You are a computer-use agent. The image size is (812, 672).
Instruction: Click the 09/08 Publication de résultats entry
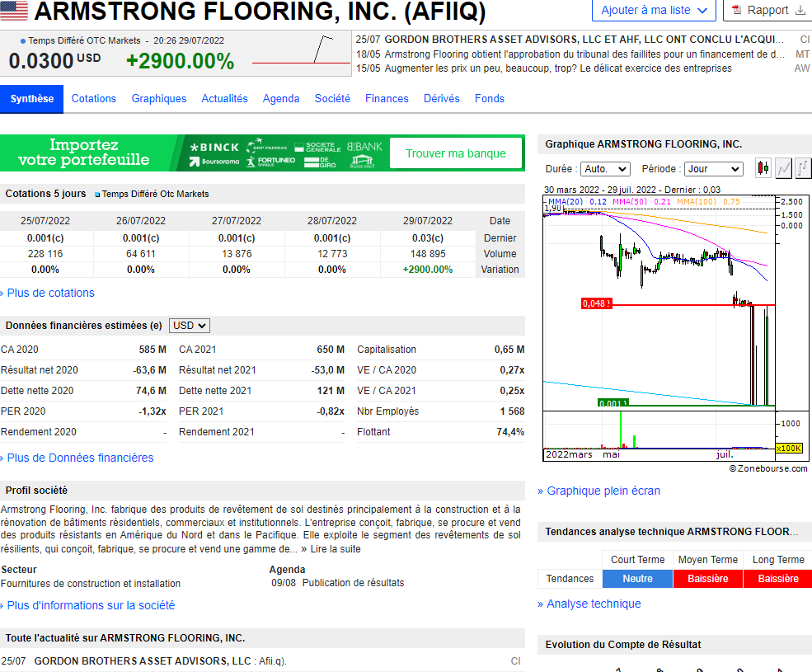point(338,583)
